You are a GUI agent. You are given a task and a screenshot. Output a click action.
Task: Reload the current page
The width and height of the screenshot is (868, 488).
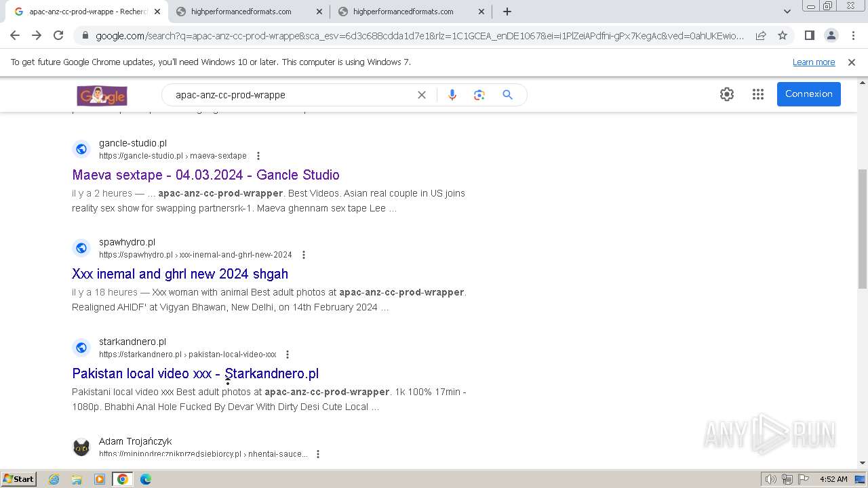[58, 35]
